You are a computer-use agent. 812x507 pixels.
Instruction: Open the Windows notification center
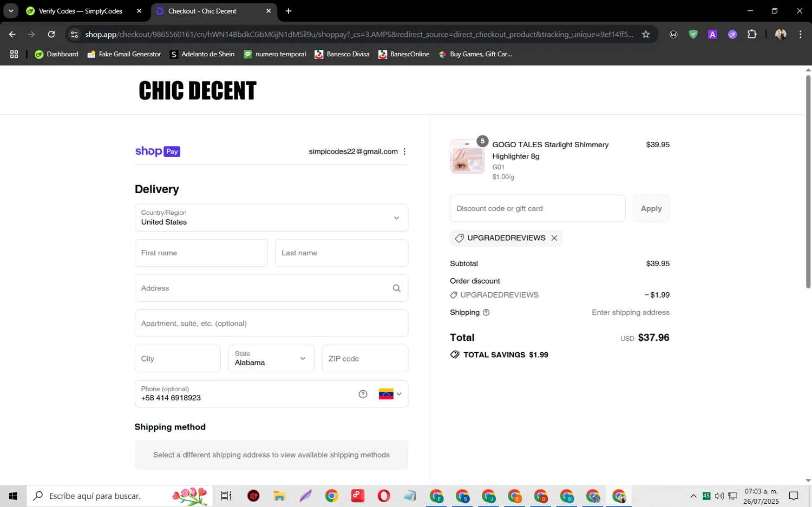pyautogui.click(x=794, y=496)
